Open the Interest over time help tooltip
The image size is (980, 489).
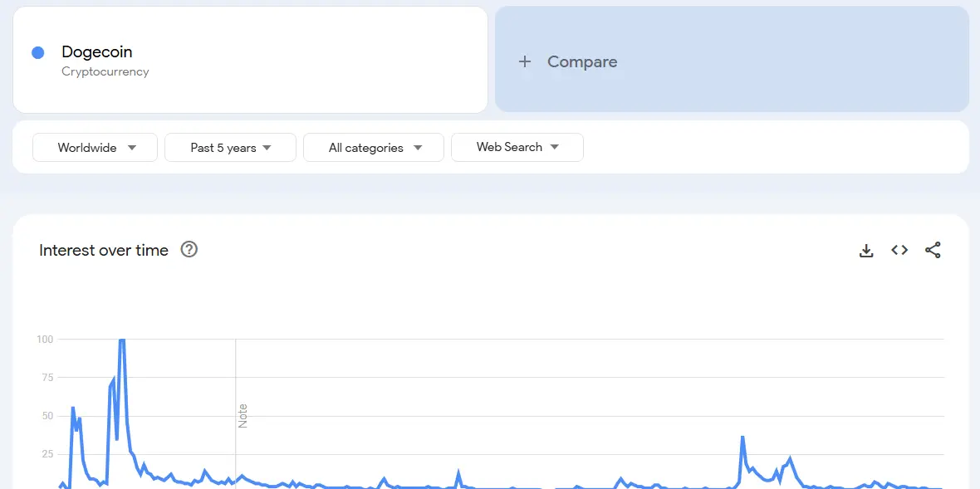(189, 249)
